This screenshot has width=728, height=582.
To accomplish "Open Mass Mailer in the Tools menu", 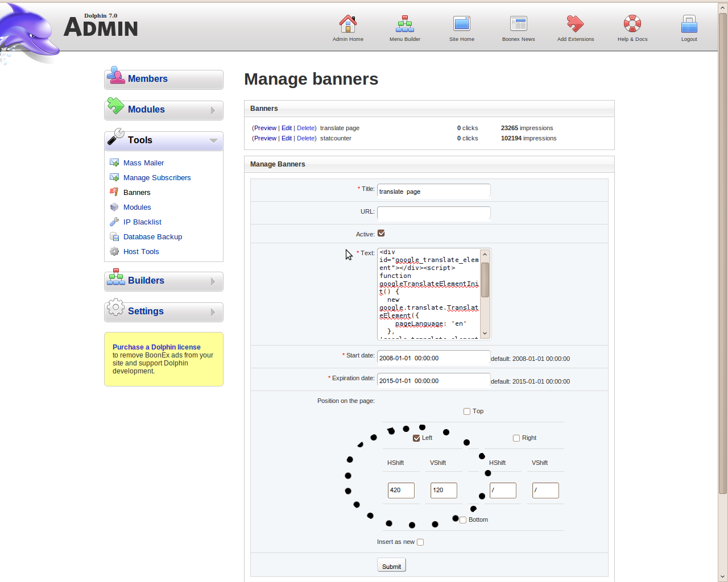I will click(x=143, y=163).
